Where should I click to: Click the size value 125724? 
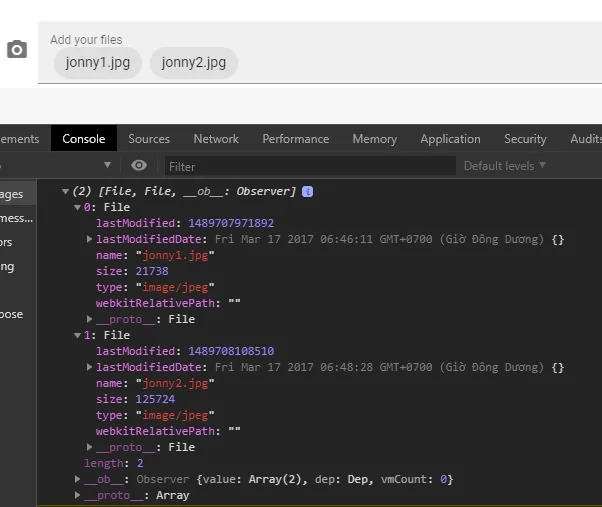[155, 399]
